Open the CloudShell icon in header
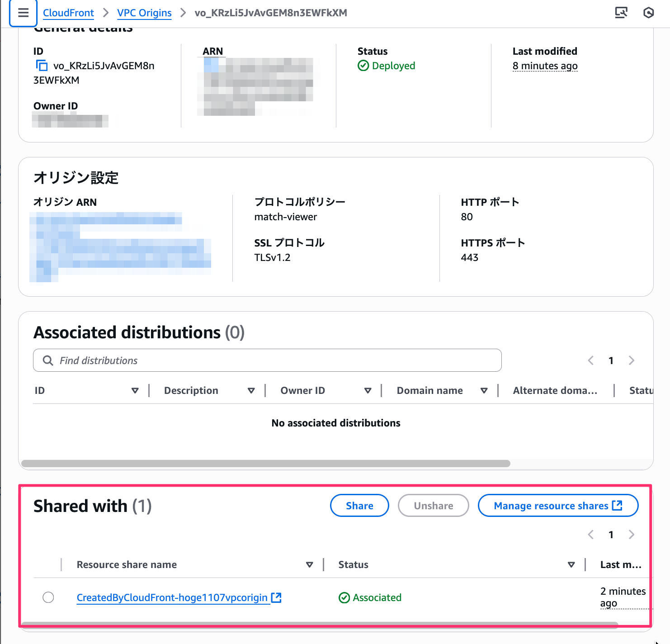The image size is (670, 644). tap(621, 13)
